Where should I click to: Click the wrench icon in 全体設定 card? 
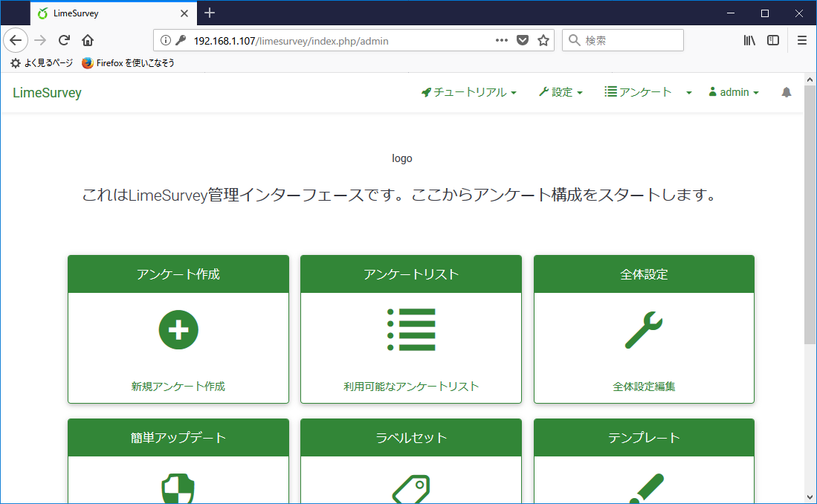(x=644, y=330)
